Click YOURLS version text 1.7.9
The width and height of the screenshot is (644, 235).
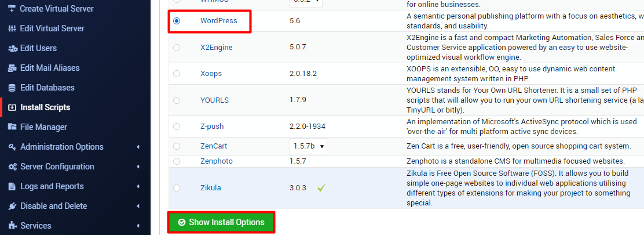point(298,100)
